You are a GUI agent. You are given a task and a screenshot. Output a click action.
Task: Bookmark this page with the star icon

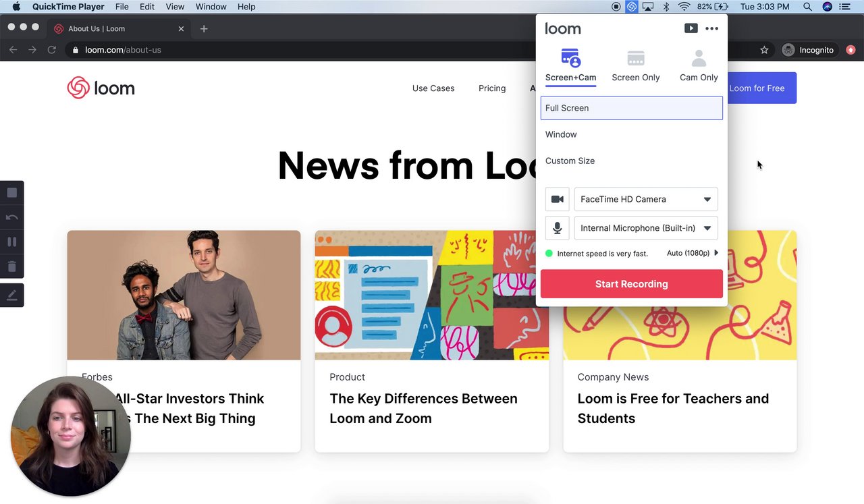(x=764, y=50)
